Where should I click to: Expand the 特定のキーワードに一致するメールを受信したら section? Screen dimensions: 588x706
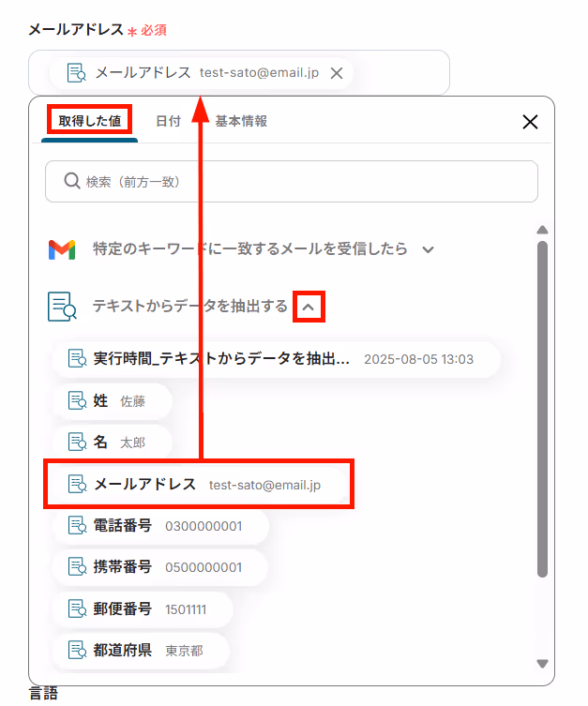pyautogui.click(x=429, y=249)
